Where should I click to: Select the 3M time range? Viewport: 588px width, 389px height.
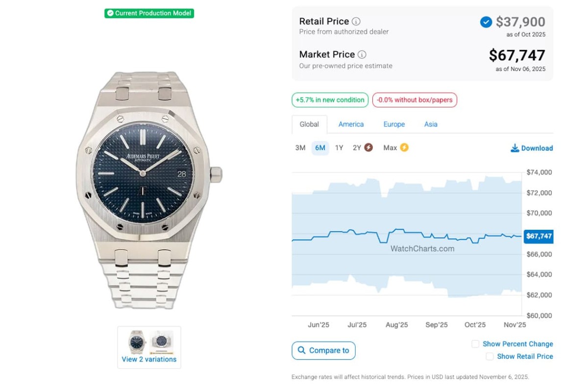pyautogui.click(x=300, y=148)
